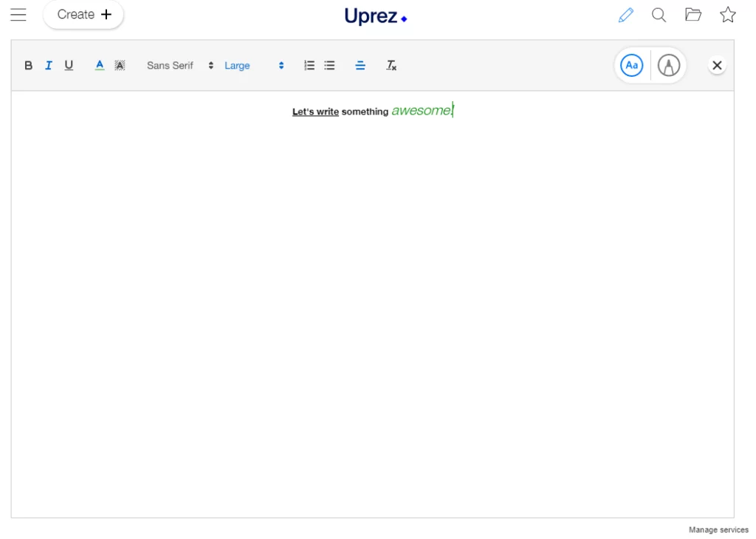
Task: Close the editor toolbar
Action: coord(717,65)
